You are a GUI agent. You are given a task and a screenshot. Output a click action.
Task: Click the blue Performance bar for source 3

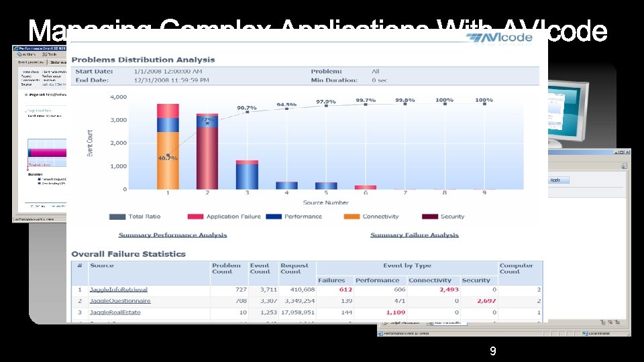(247, 177)
